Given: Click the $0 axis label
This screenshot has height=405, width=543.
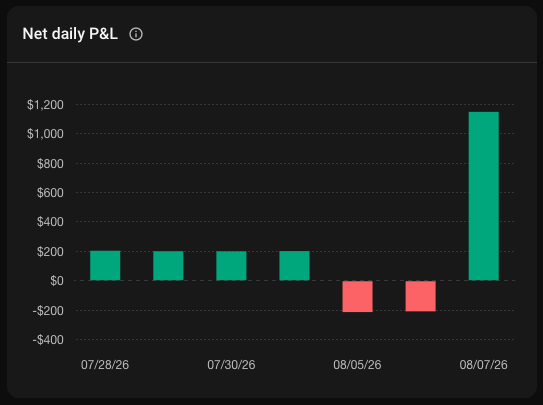Looking at the screenshot, I should coord(57,281).
